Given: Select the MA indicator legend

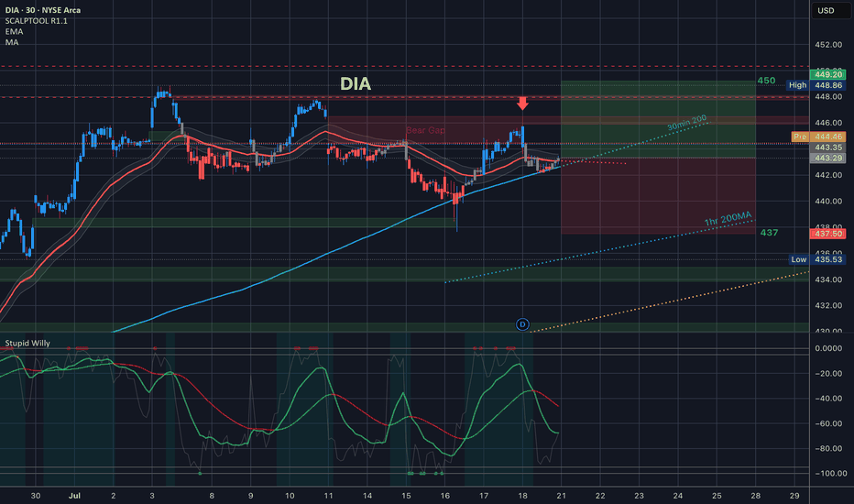Looking at the screenshot, I should (11, 42).
